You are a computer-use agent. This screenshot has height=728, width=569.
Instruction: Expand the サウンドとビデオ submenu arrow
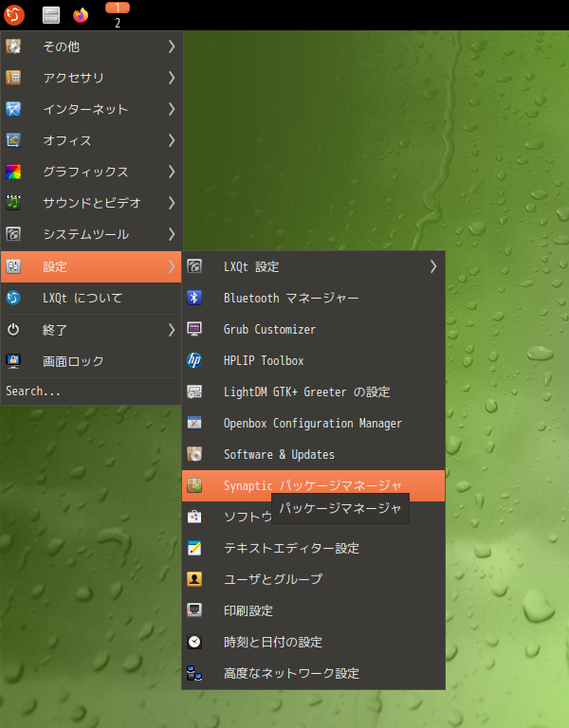tap(172, 203)
